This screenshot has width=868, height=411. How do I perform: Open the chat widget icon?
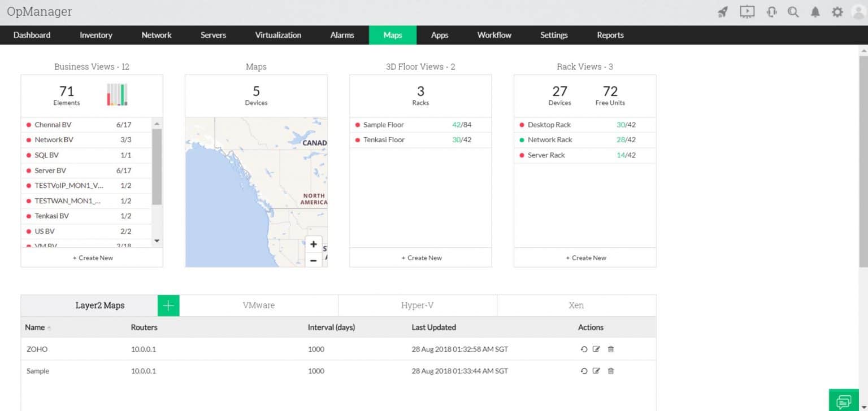(844, 400)
